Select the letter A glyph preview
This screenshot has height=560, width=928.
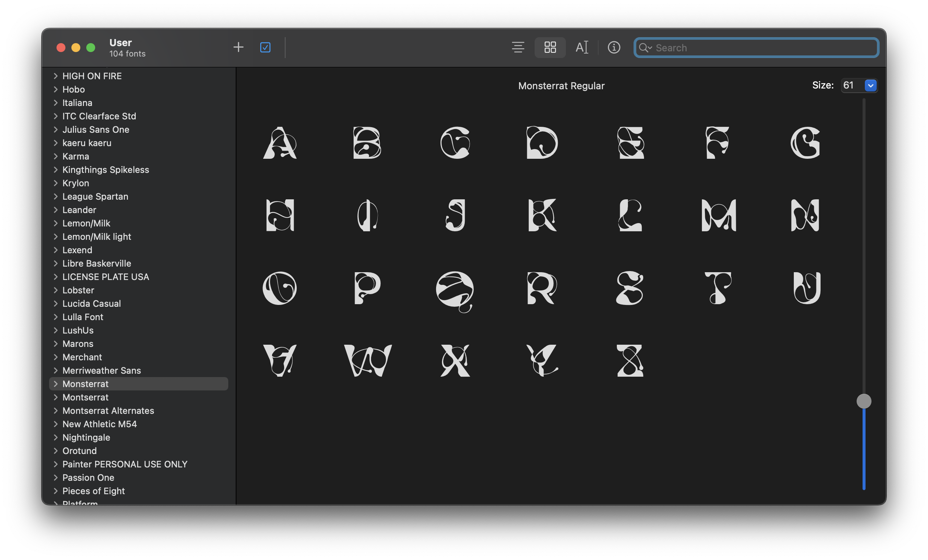[280, 143]
